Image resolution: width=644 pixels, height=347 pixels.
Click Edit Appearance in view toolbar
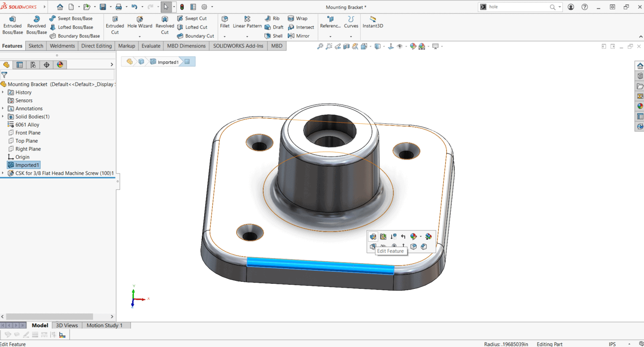click(413, 46)
